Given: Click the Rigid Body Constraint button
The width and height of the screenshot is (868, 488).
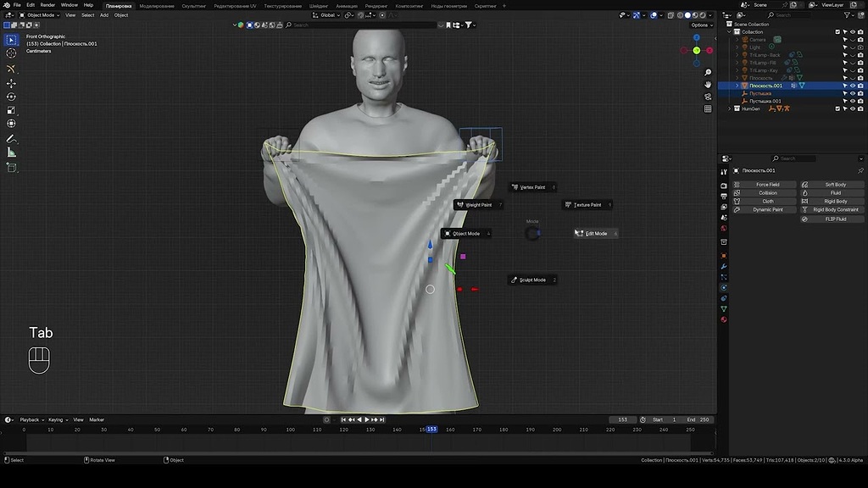Looking at the screenshot, I should [832, 210].
